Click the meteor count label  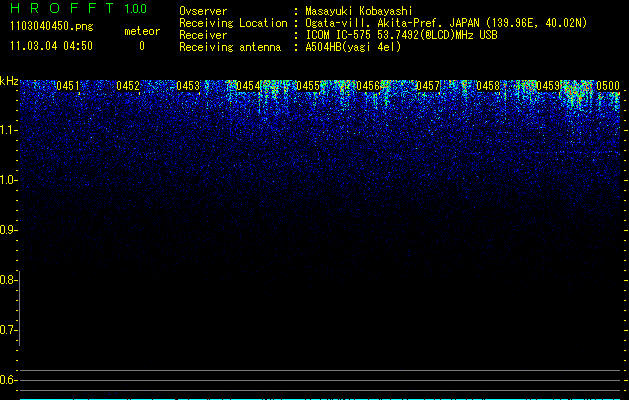point(142,31)
